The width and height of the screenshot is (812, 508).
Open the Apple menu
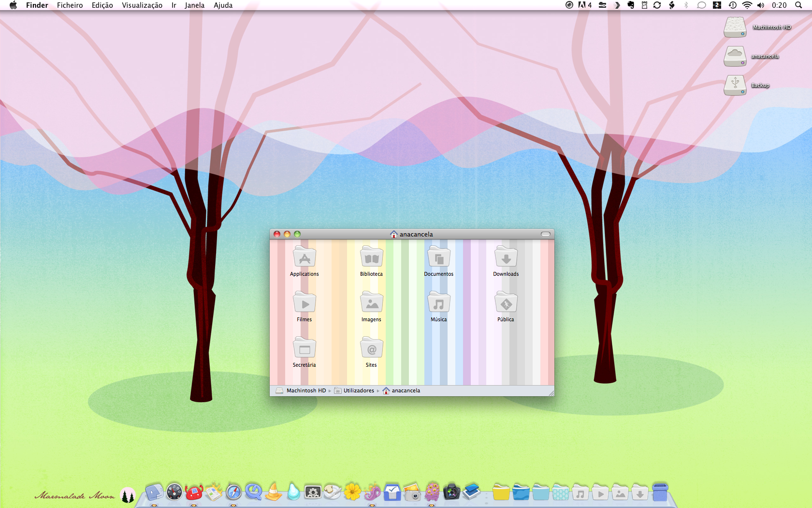click(13, 5)
